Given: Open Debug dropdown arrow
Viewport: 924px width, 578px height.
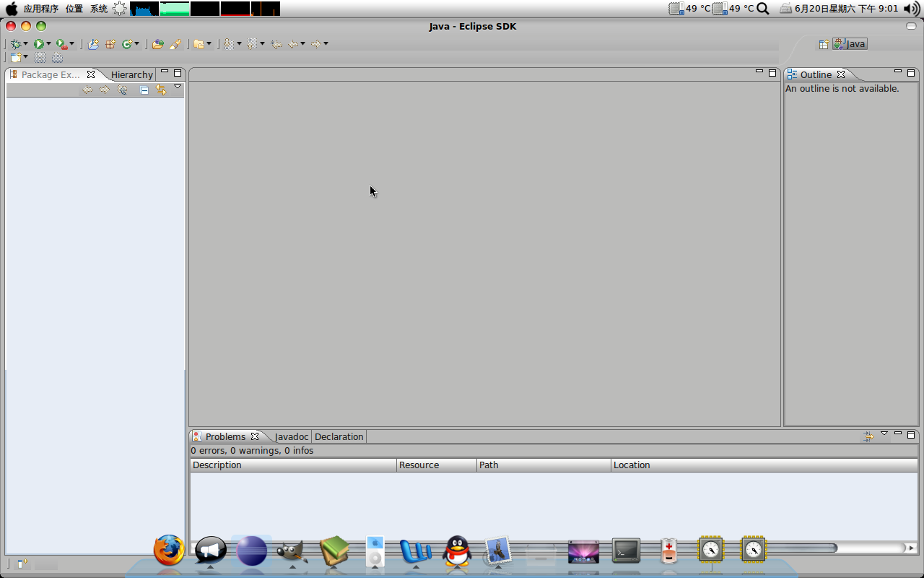Looking at the screenshot, I should [26, 44].
